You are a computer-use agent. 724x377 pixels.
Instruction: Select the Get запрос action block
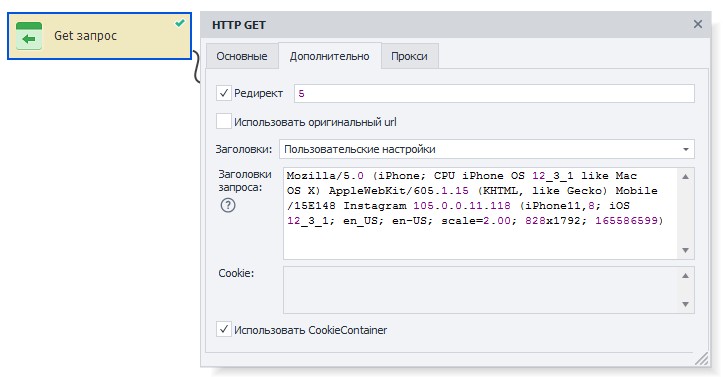tap(99, 36)
